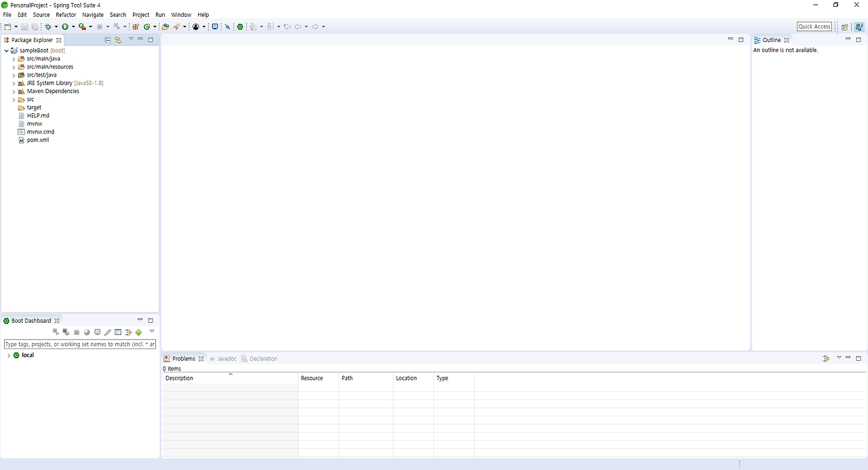Image resolution: width=868 pixels, height=470 pixels.
Task: Open the Package Explorer view menu triangle
Action: (131, 39)
